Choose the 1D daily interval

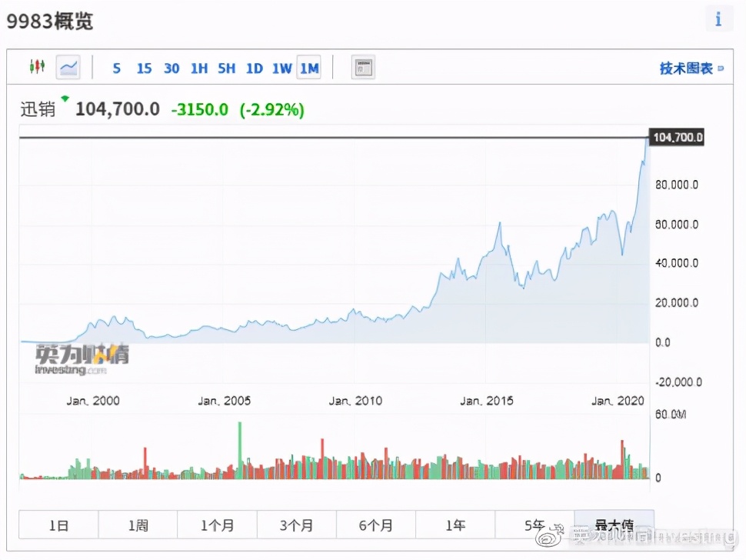coord(254,68)
